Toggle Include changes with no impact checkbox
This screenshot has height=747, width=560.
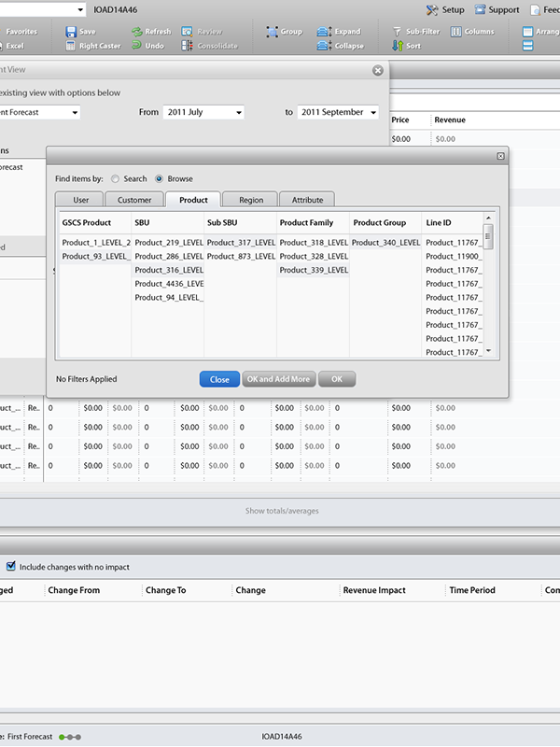tap(11, 566)
